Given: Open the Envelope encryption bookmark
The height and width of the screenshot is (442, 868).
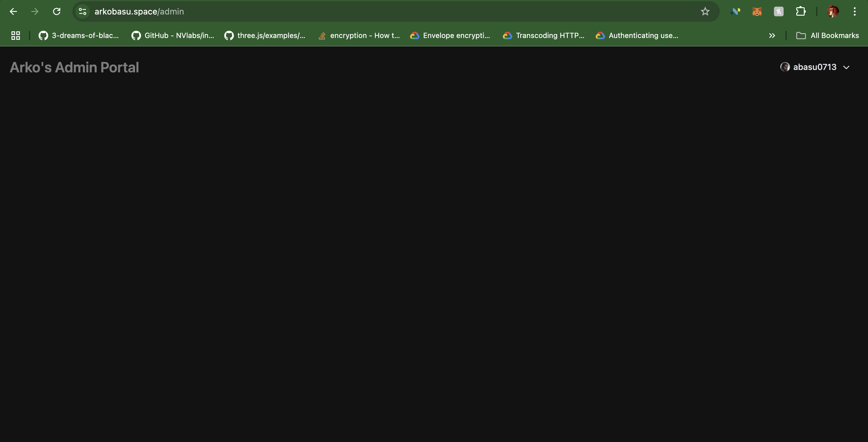Looking at the screenshot, I should tap(450, 35).
